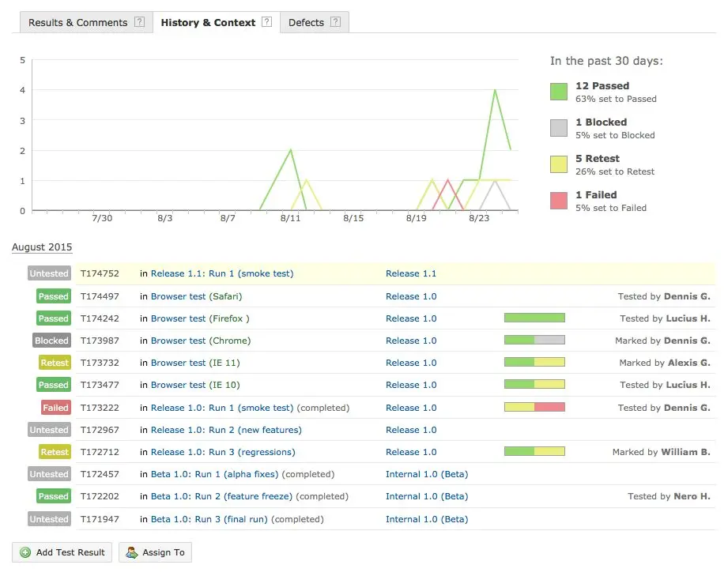Click the 7/30 chart axis label
The height and width of the screenshot is (576, 728).
102,218
